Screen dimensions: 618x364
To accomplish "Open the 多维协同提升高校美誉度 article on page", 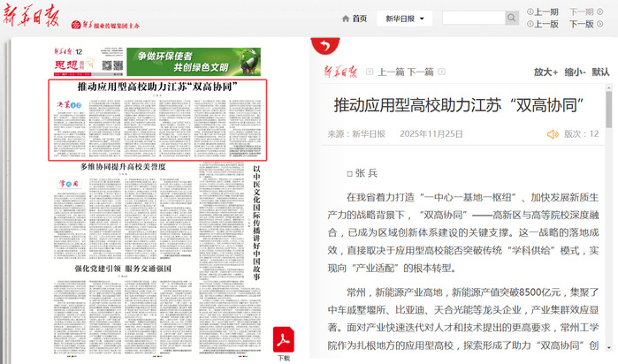I will pos(123,167).
